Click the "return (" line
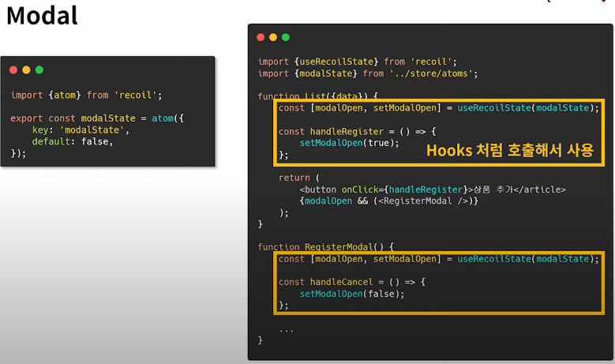Viewport: 615px width, 364px height. click(299, 178)
